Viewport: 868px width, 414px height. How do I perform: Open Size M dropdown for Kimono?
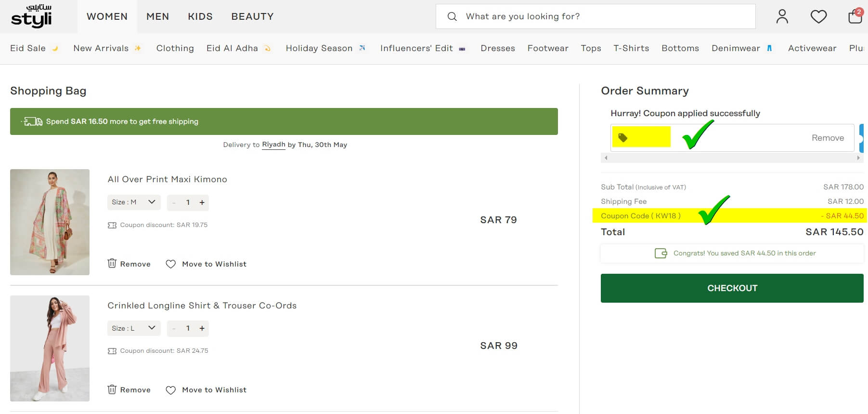[133, 202]
